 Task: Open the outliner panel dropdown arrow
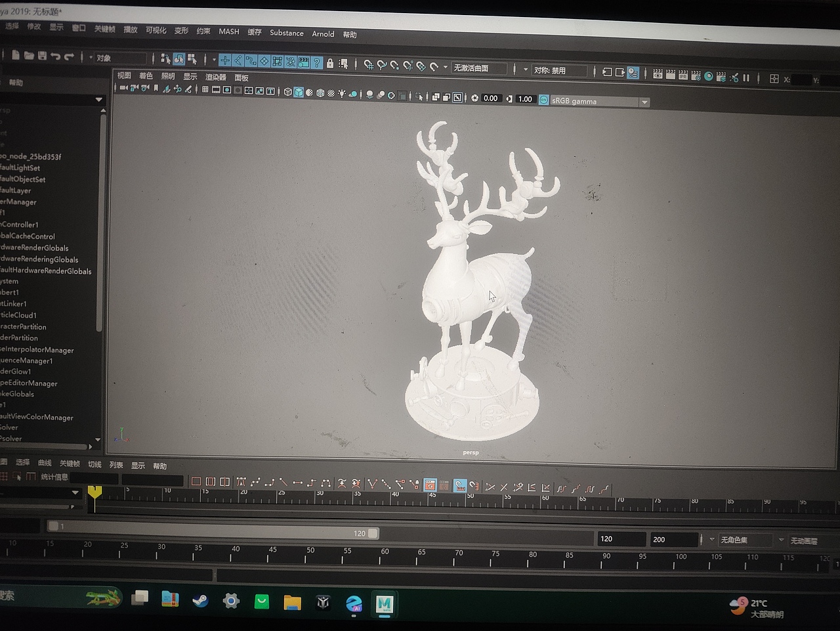98,100
